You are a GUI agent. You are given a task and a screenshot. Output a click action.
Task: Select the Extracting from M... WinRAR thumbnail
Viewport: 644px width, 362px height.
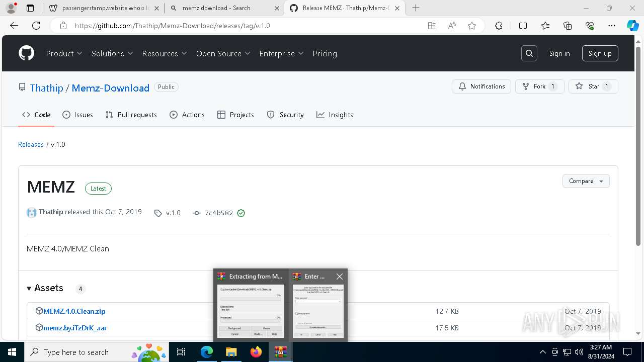pyautogui.click(x=251, y=305)
